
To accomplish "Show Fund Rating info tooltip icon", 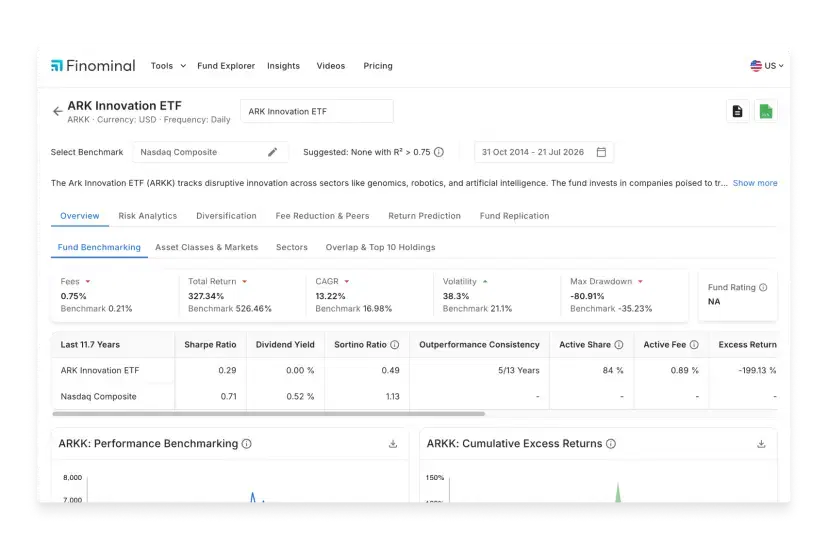I will pyautogui.click(x=763, y=287).
